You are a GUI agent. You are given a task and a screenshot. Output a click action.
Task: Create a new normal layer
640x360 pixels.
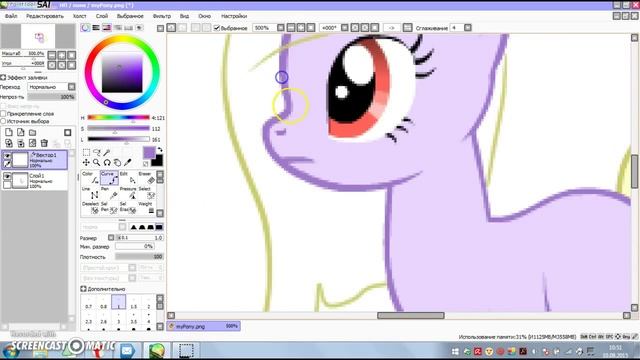9,132
